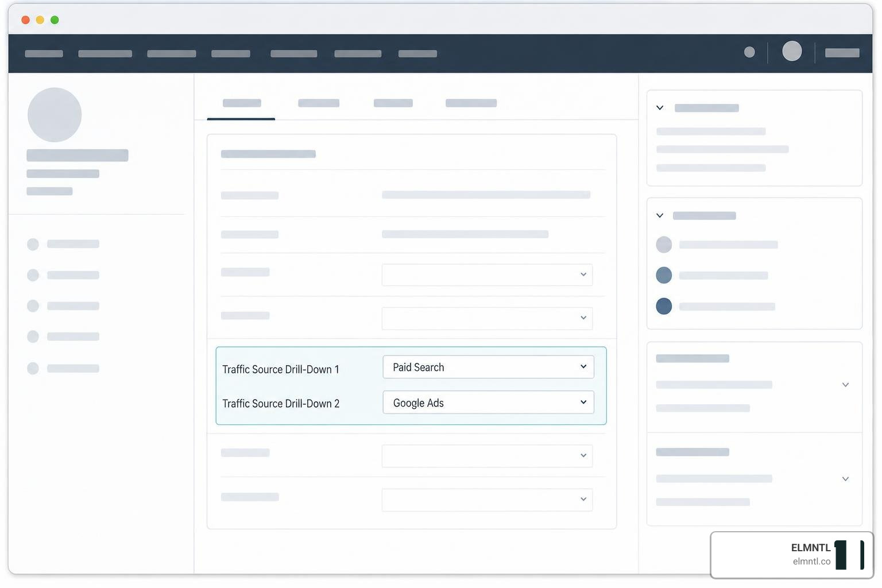This screenshot has height=588, width=882.
Task: Click the Google Ads dropdown arrow
Action: point(583,403)
